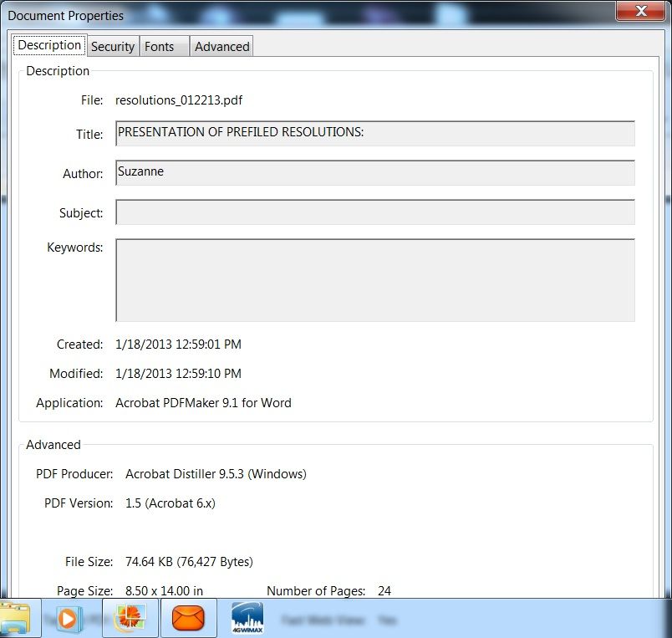Click the Acrobat Distiller PDF Producer text

pyautogui.click(x=216, y=474)
